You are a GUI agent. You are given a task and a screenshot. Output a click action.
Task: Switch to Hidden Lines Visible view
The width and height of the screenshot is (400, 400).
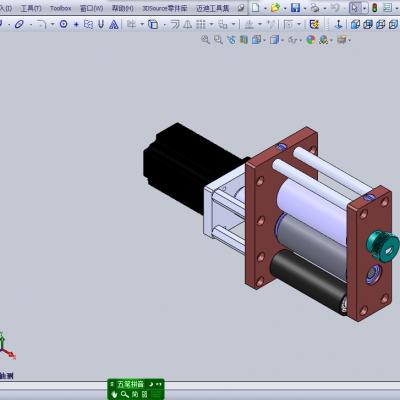coord(381,24)
